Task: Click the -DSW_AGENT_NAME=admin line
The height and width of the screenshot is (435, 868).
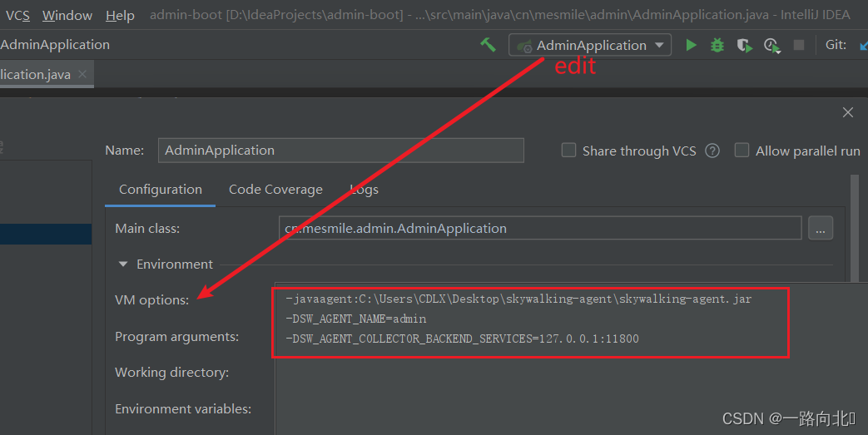Action: (x=356, y=319)
